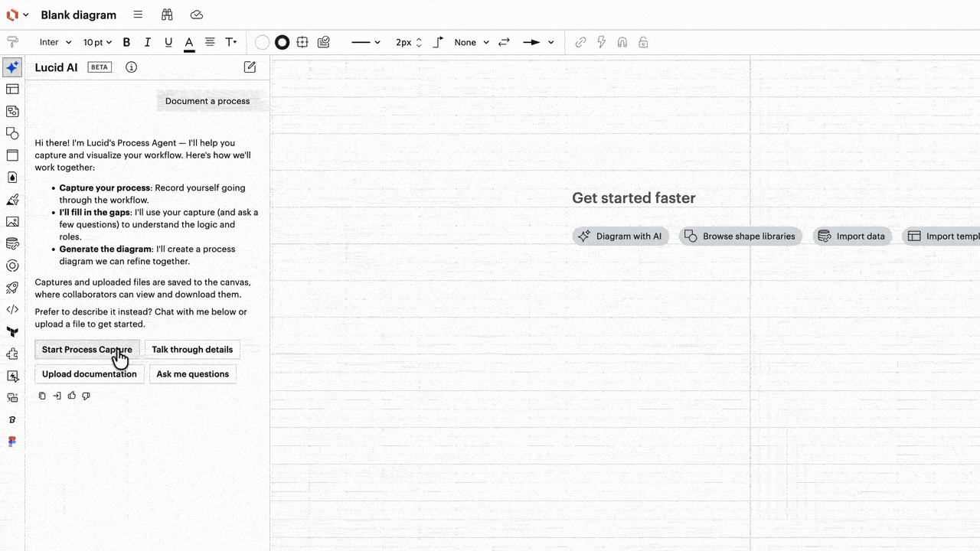Click the insert-to-canvas arrow icon below response

(x=57, y=396)
